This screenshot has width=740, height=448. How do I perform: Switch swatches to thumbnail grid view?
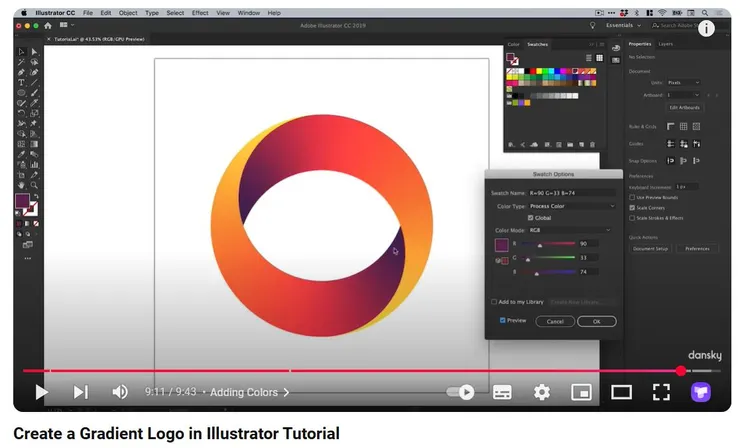click(599, 58)
